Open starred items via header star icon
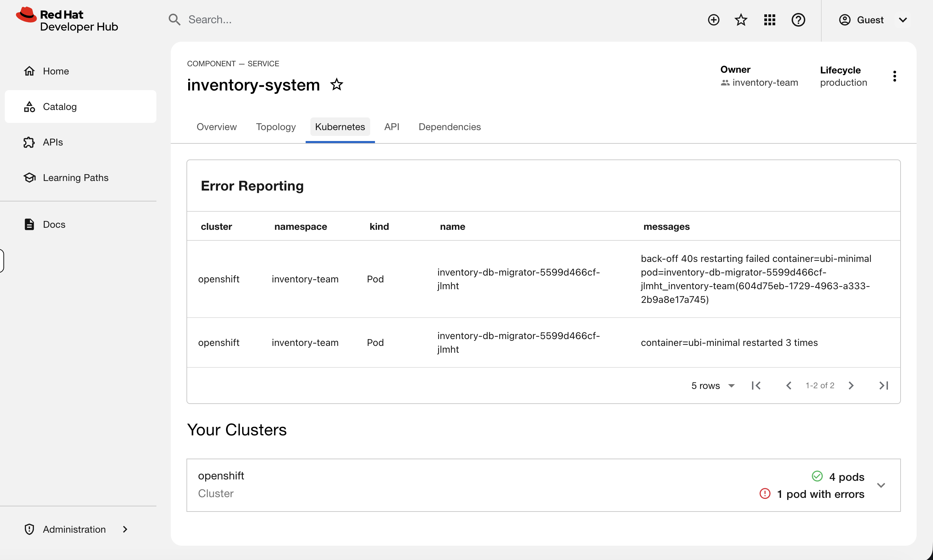 741,19
